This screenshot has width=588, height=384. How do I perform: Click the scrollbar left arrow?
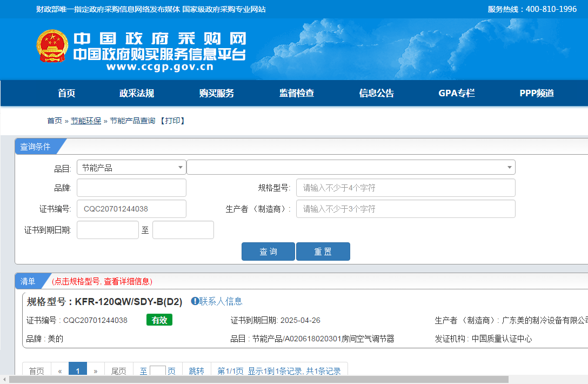point(4,380)
